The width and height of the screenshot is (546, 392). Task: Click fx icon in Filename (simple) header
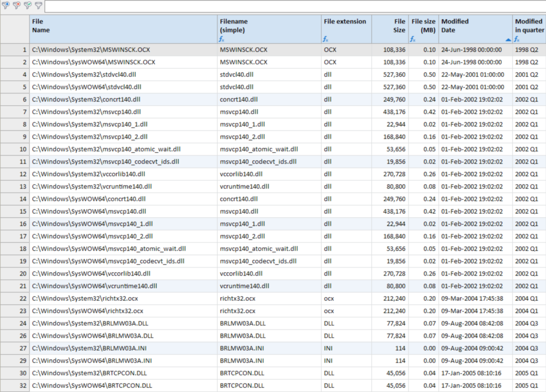(222, 39)
